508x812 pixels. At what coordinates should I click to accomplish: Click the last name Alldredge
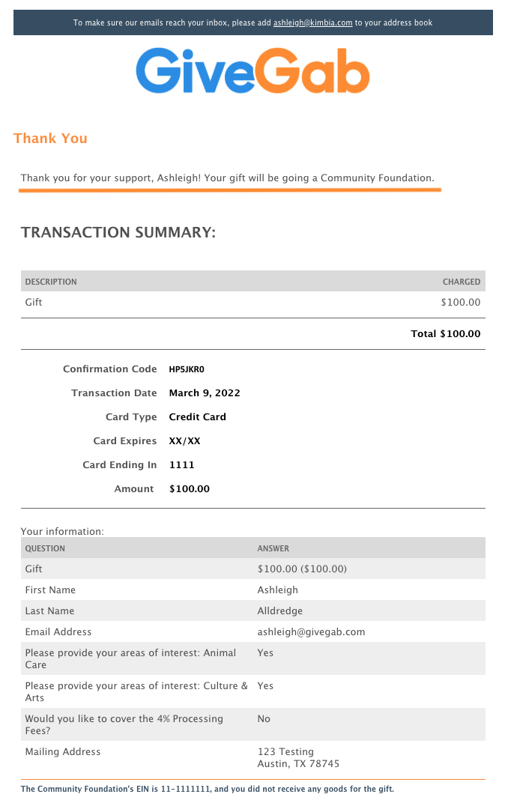(280, 611)
